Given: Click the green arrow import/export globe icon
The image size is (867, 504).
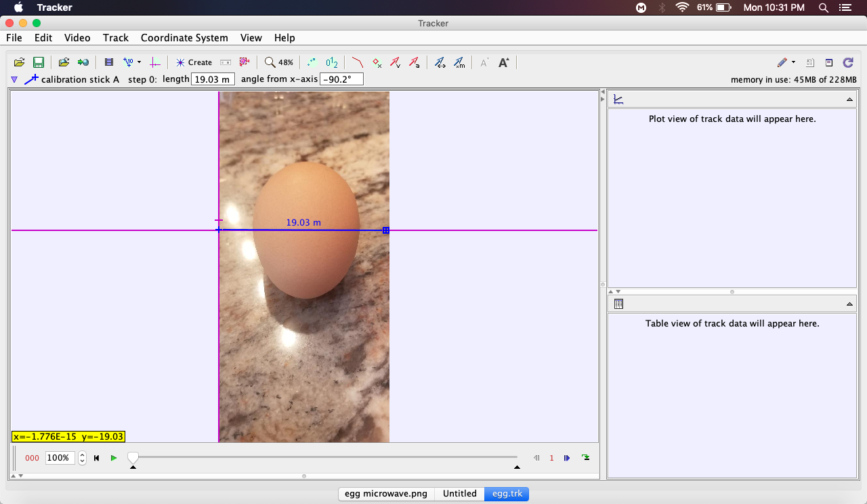Looking at the screenshot, I should 83,62.
